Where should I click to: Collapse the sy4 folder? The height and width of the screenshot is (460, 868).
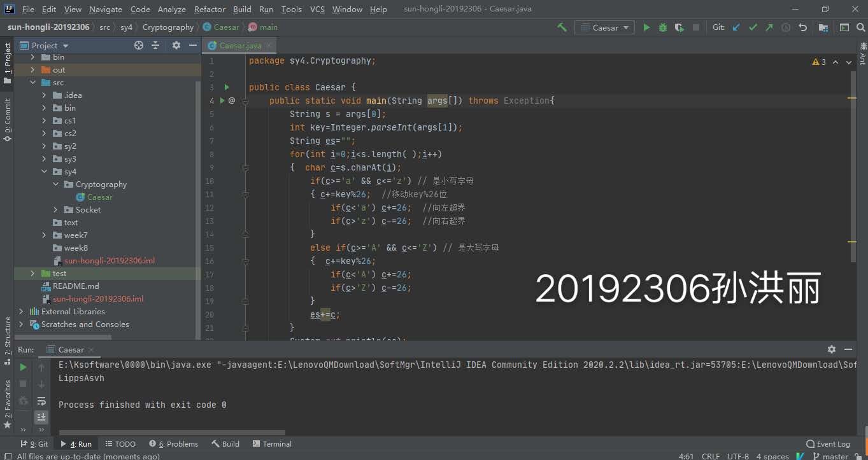click(x=45, y=172)
